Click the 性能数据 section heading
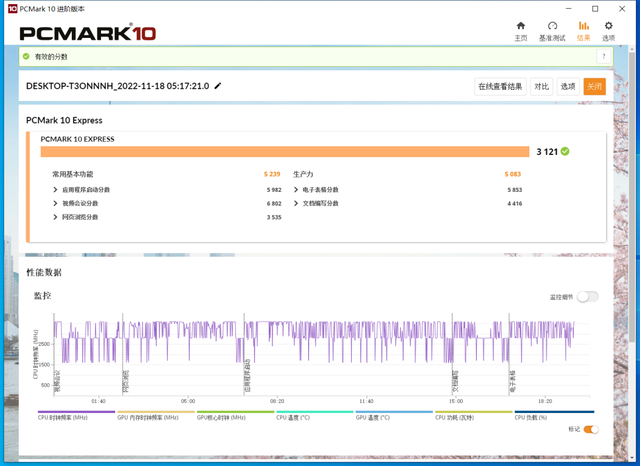 [44, 273]
